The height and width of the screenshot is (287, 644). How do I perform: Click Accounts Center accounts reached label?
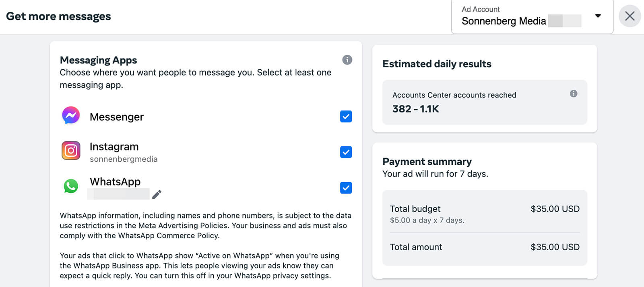pyautogui.click(x=454, y=95)
